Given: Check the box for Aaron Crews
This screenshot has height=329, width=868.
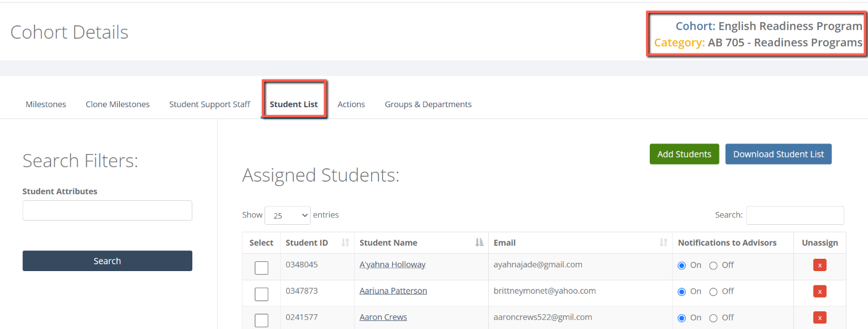Looking at the screenshot, I should pos(261,320).
